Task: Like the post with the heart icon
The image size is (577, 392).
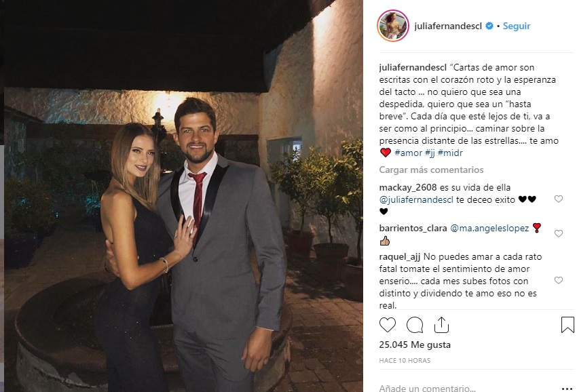Action: coord(387,325)
